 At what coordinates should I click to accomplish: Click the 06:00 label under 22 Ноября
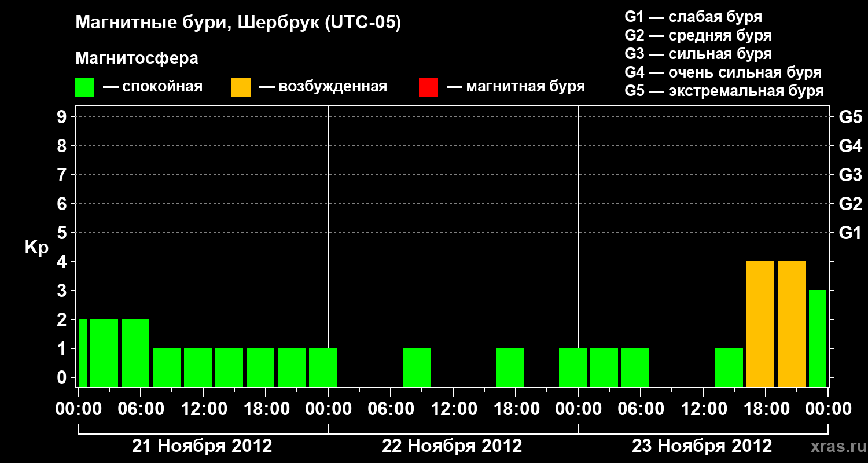[390, 409]
